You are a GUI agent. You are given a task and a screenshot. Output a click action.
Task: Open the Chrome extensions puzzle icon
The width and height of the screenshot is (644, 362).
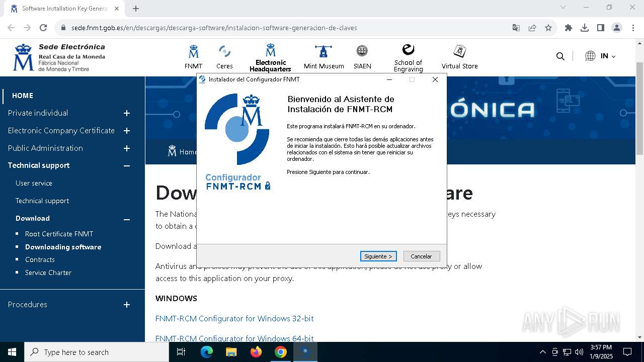(x=569, y=28)
